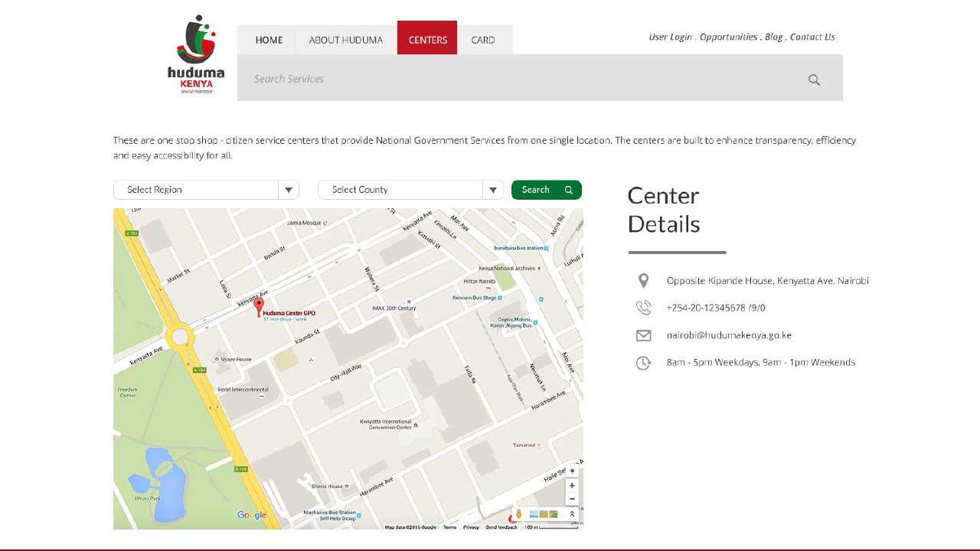Zoom in the map with the plus button
The height and width of the screenshot is (551, 980).
[572, 485]
